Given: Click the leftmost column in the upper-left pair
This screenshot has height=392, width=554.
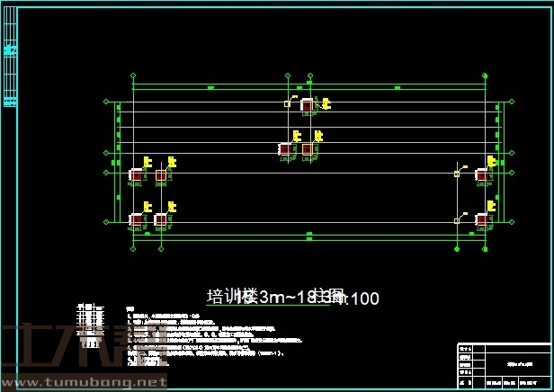Looking at the screenshot, I should pyautogui.click(x=136, y=175).
